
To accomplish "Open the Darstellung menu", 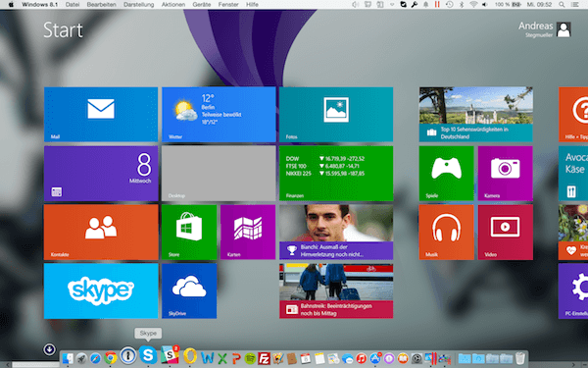I will pyautogui.click(x=139, y=5).
